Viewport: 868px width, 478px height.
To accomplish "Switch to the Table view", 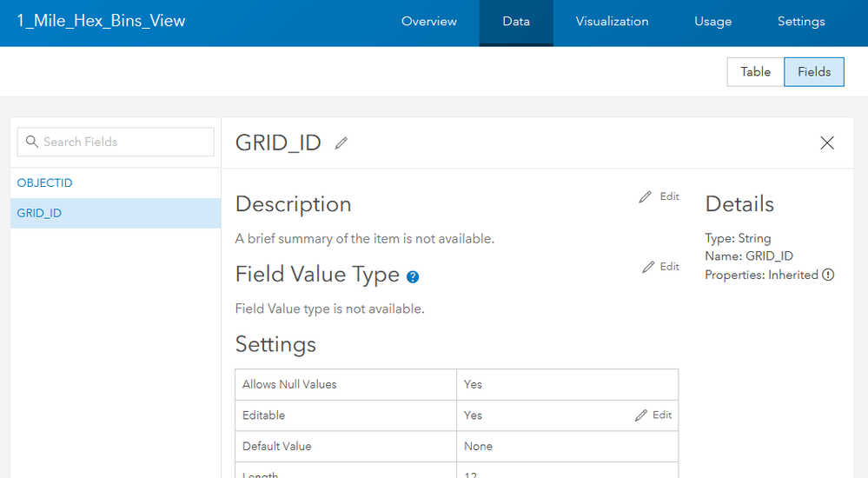I will click(756, 72).
